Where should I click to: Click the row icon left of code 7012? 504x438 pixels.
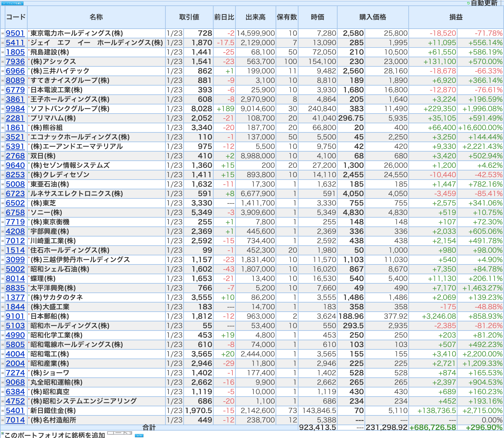coord(3,241)
